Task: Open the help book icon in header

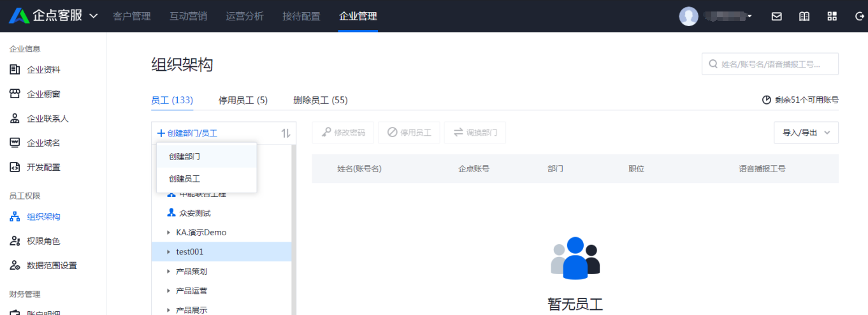Action: click(804, 17)
